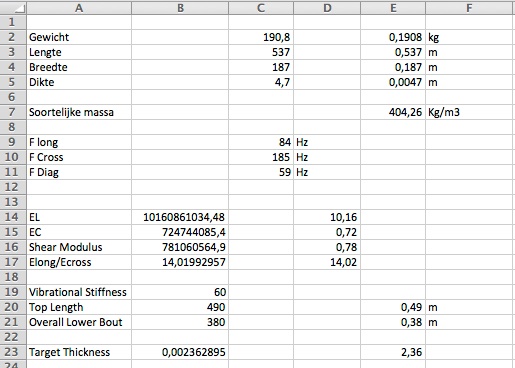Screen dimensions: 515x368
Task: Click the 'Elong/Ecross' label cell
Action: coord(79,262)
